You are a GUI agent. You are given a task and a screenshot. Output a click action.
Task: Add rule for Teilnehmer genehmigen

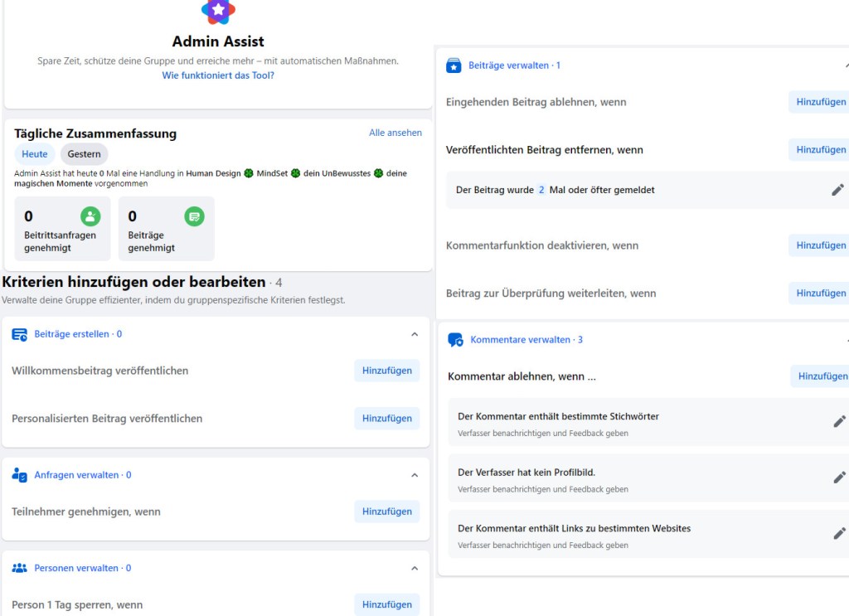386,512
